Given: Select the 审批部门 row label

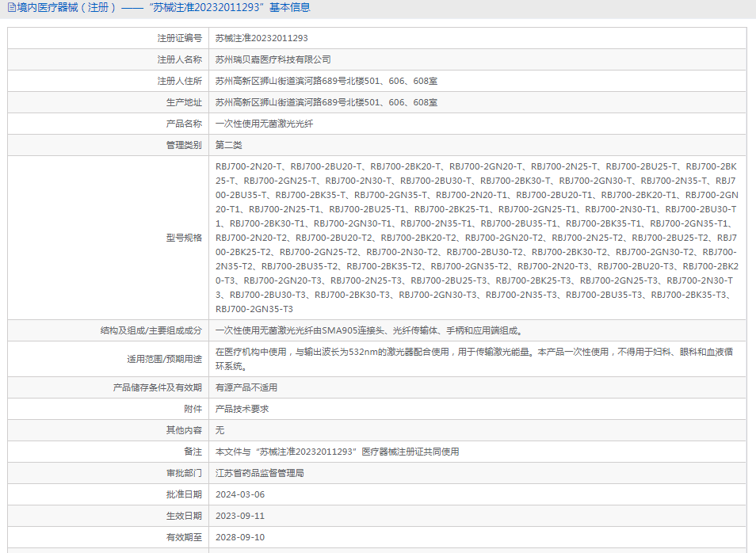Looking at the screenshot, I should (x=184, y=473).
